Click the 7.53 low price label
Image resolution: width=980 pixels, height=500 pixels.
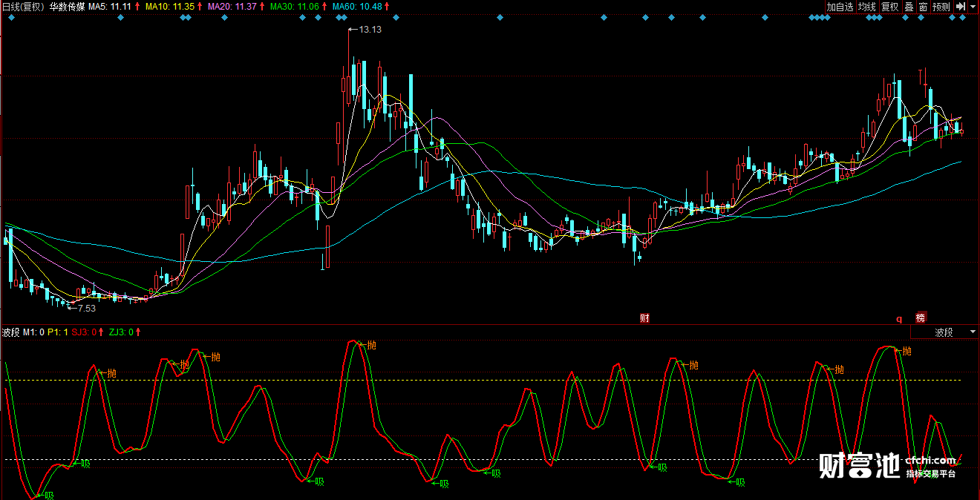click(x=86, y=308)
